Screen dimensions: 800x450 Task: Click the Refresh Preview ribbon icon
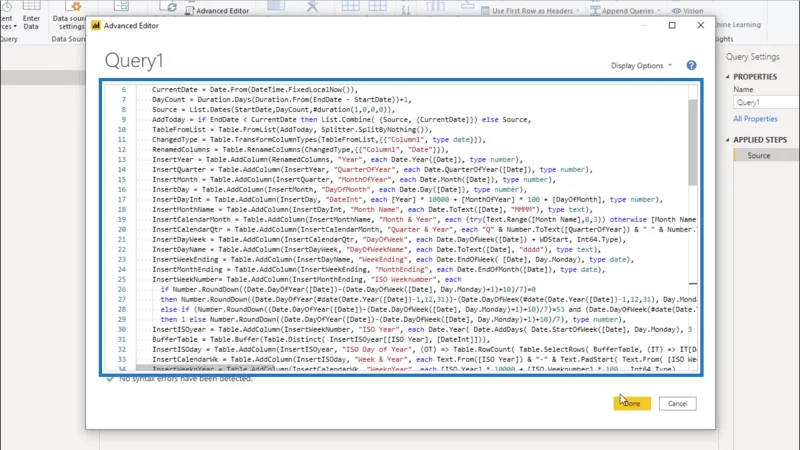(168, 7)
